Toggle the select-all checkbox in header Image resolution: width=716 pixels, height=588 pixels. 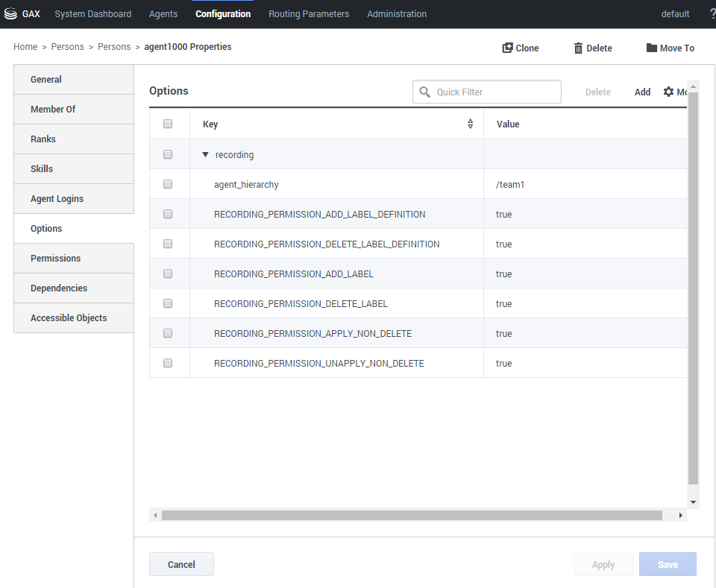(168, 124)
